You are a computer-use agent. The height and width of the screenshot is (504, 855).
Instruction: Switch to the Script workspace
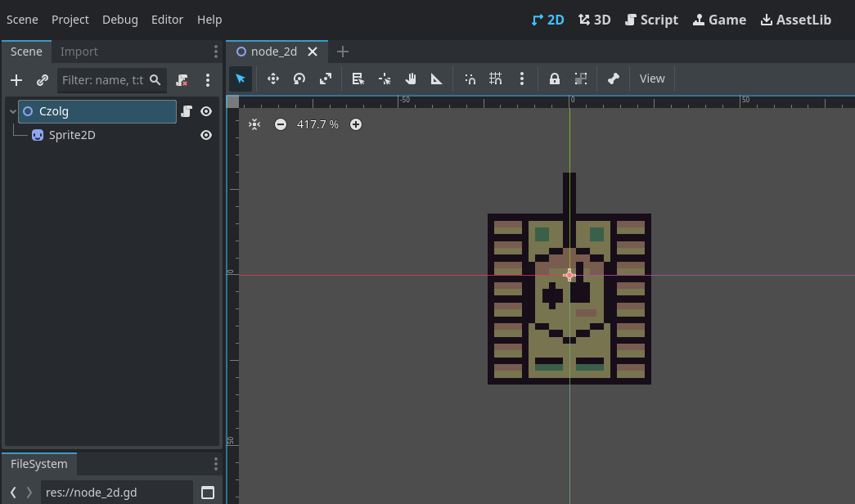click(x=651, y=20)
